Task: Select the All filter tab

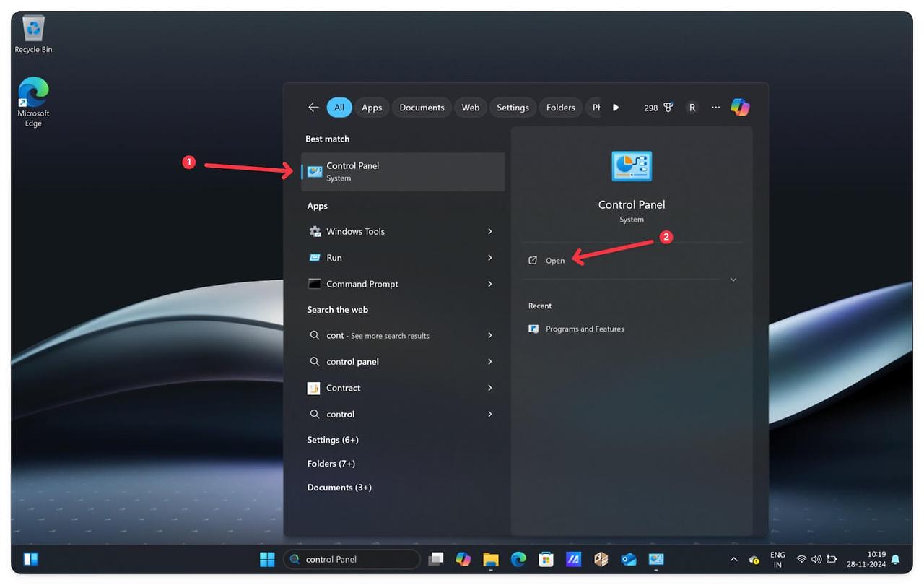Action: (339, 108)
